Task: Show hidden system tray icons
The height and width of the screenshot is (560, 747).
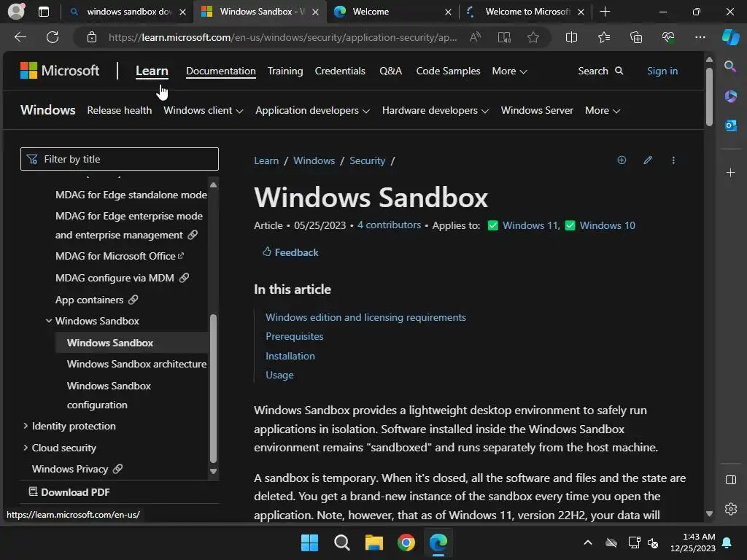Action: 588,542
